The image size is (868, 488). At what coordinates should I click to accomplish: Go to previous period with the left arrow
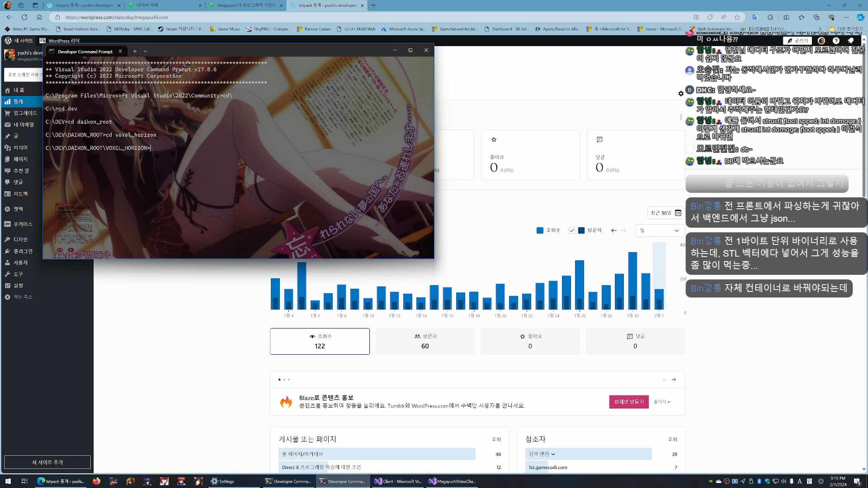(x=613, y=230)
